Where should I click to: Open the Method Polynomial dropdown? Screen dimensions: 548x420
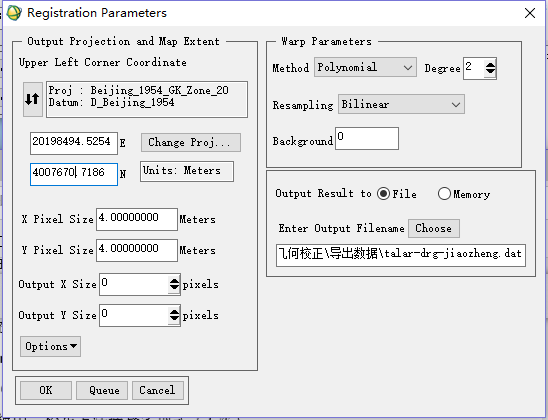click(x=365, y=67)
